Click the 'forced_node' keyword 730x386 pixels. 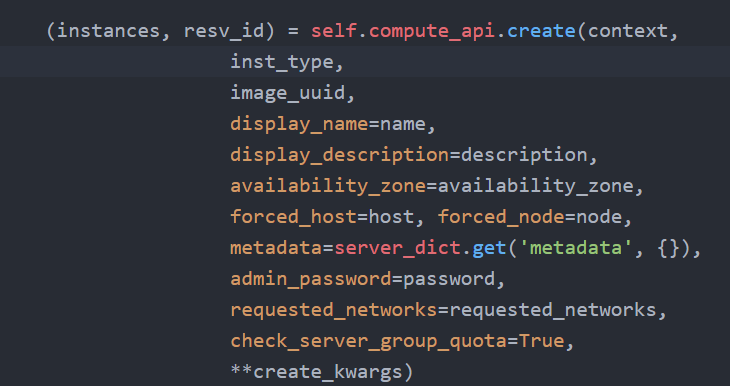[x=501, y=217]
